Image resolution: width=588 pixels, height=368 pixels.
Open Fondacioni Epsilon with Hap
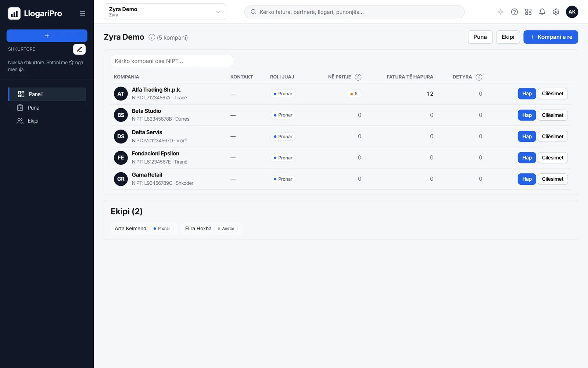[x=527, y=158]
